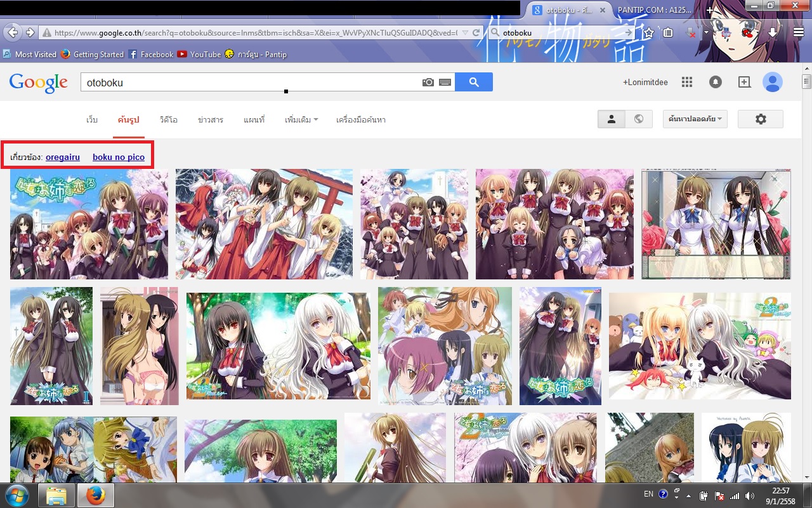Click the related search link boku no pico
The height and width of the screenshot is (508, 812).
(x=119, y=157)
